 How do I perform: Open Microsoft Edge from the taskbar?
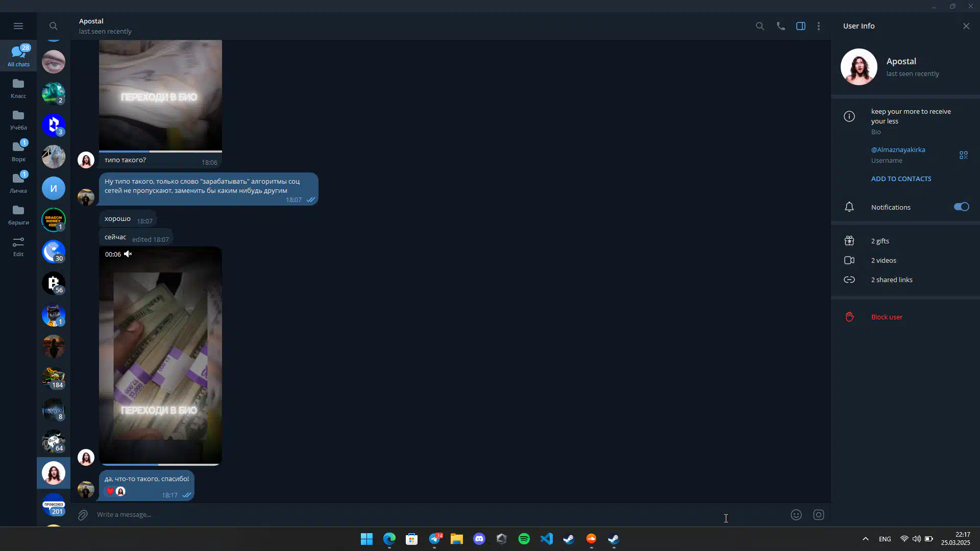389,539
